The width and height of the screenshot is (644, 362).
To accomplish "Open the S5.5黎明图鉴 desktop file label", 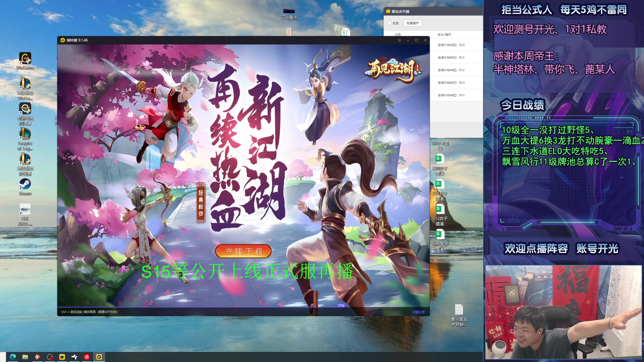I will point(440,246).
